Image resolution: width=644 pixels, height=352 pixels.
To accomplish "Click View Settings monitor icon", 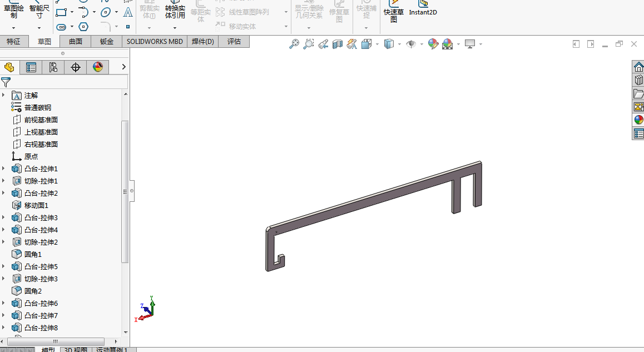I will pyautogui.click(x=470, y=44).
